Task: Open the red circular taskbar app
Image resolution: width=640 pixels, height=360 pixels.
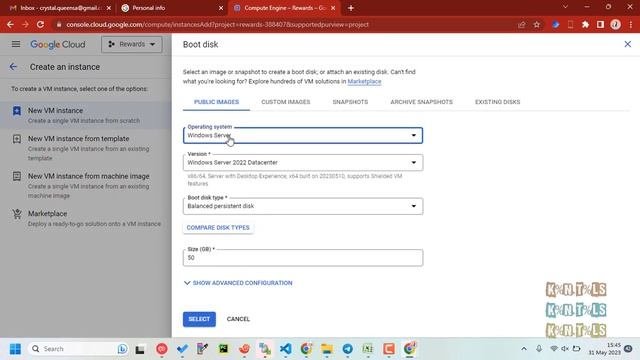Action: coord(162,349)
